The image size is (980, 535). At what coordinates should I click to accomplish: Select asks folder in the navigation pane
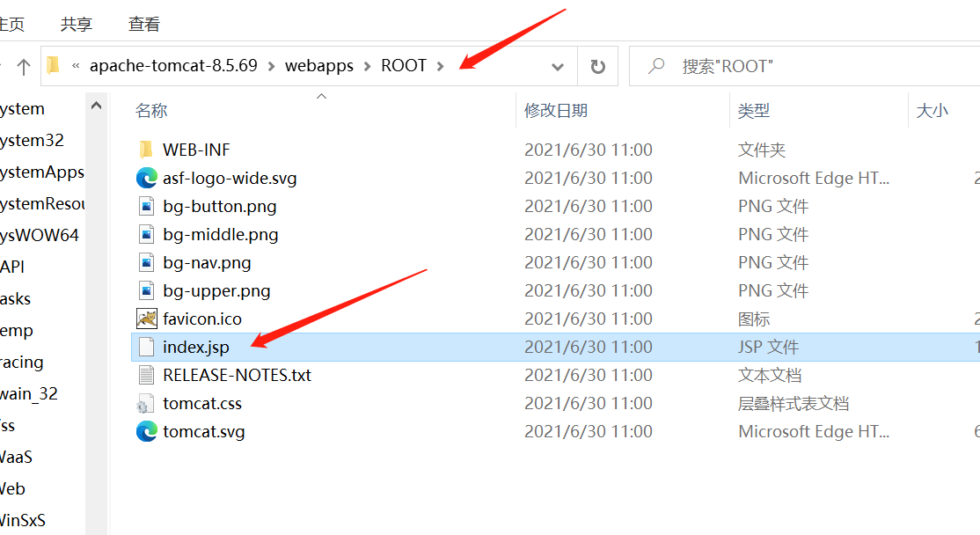[x=15, y=299]
